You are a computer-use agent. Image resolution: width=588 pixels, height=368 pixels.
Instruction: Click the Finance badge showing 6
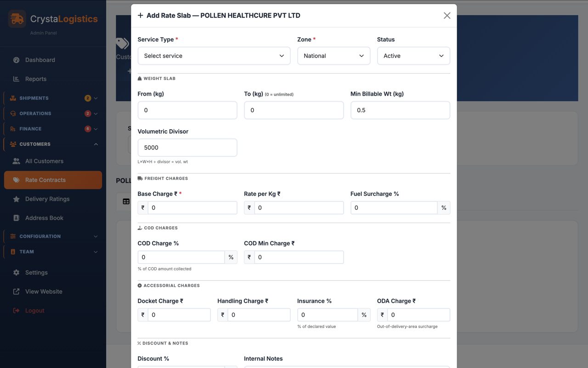pos(88,129)
